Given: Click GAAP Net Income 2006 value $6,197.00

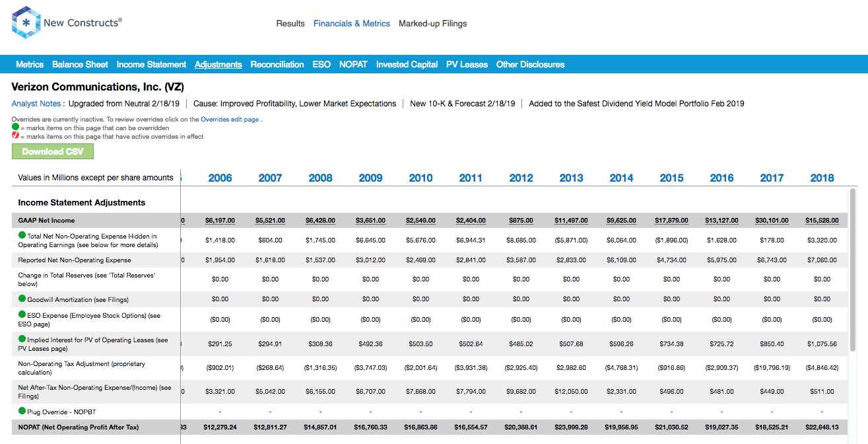Looking at the screenshot, I should tap(220, 221).
